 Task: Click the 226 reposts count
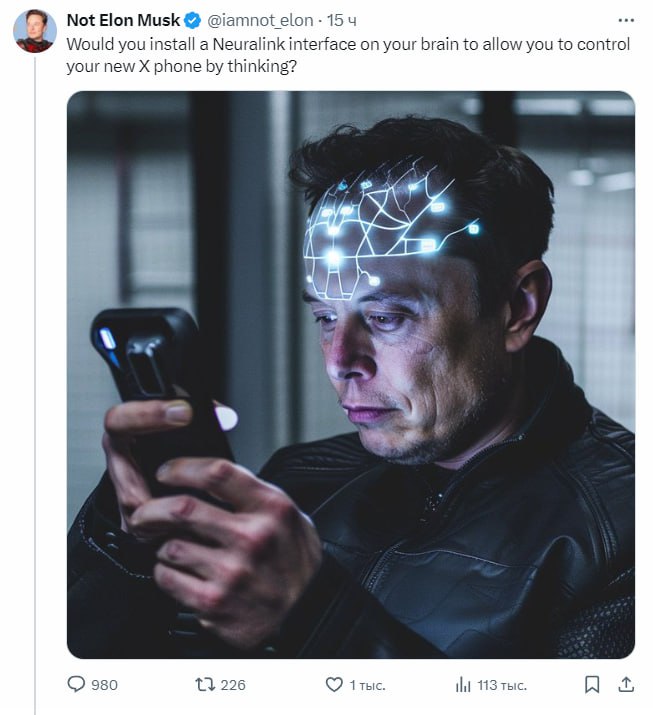click(x=233, y=685)
